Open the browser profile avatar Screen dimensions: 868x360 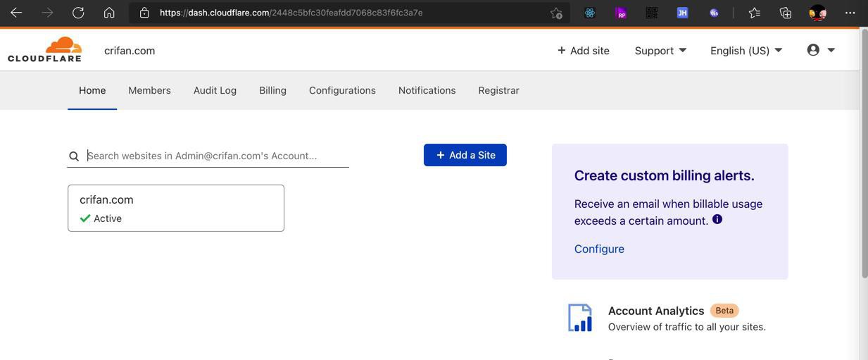tap(817, 13)
